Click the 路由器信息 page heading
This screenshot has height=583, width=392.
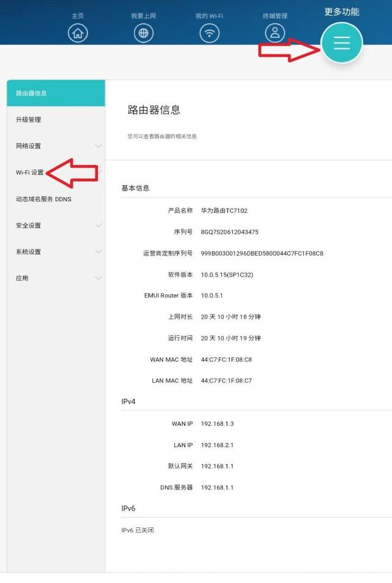(154, 110)
